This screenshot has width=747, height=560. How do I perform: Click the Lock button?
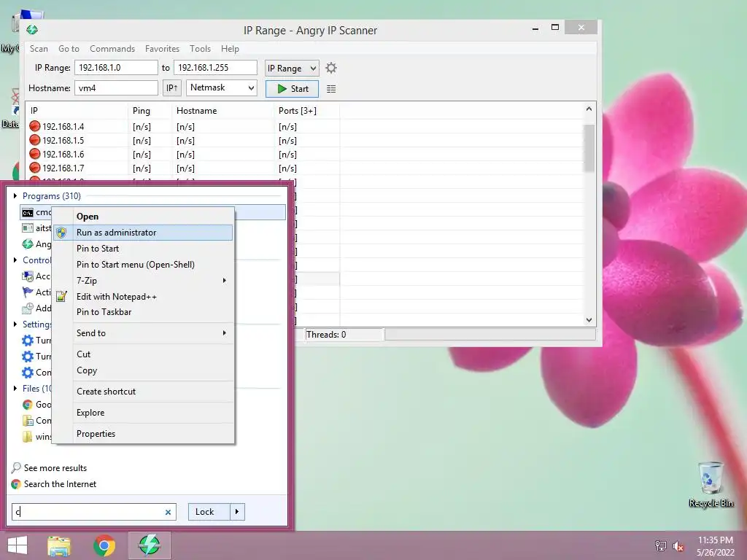[x=209, y=512]
